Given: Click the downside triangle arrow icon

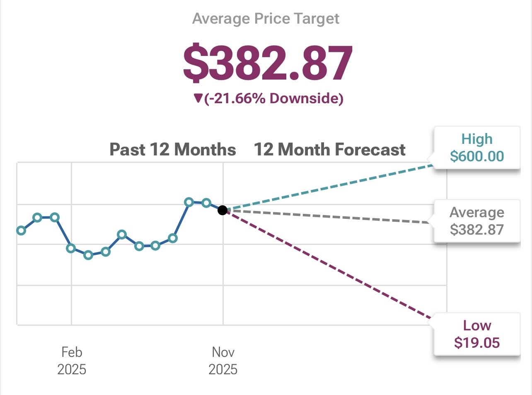Looking at the screenshot, I should [x=198, y=99].
